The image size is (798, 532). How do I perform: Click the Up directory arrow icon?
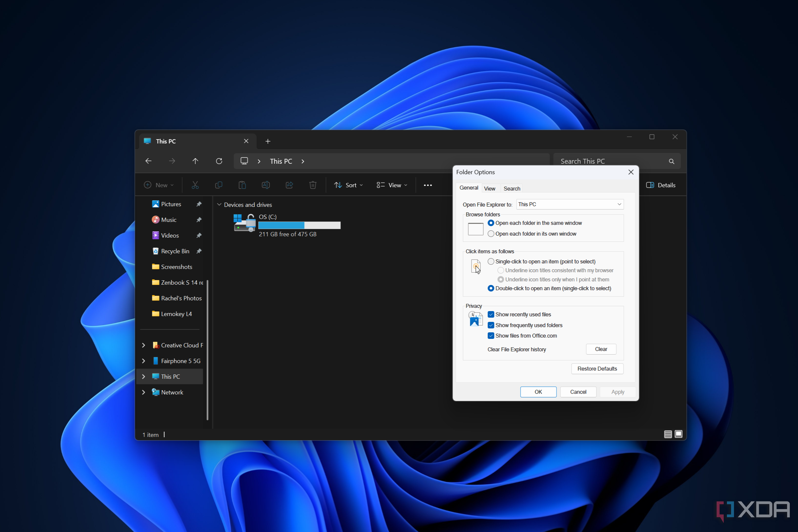195,161
